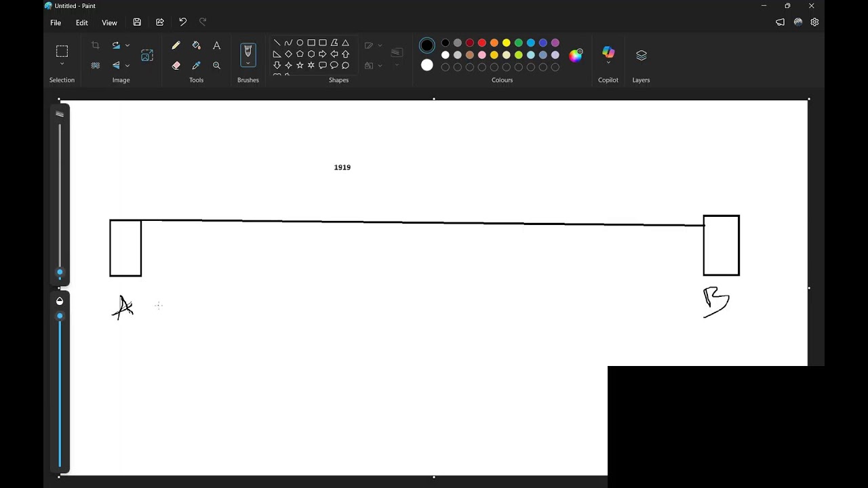Select the secondary Colour 2 white circle
This screenshot has height=488, width=868.
[x=427, y=65]
